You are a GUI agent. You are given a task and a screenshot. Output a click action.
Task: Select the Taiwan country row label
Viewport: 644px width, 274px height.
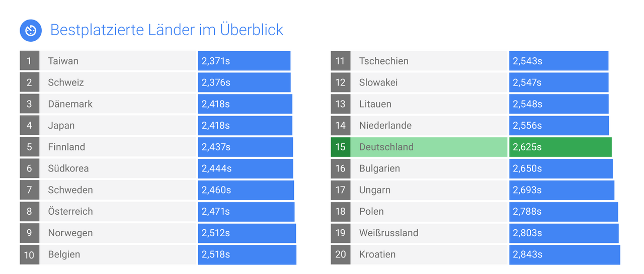pos(63,61)
